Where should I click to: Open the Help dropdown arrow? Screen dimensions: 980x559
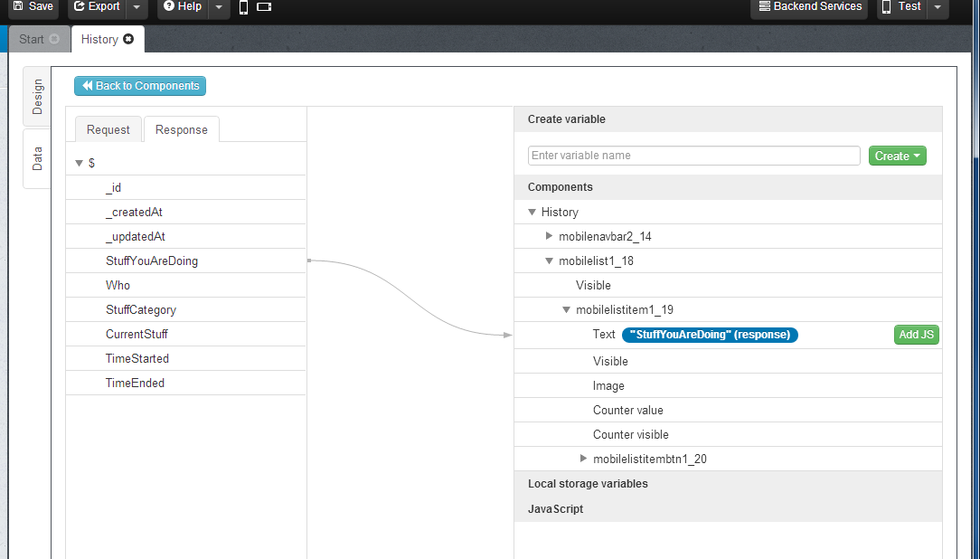tap(219, 7)
